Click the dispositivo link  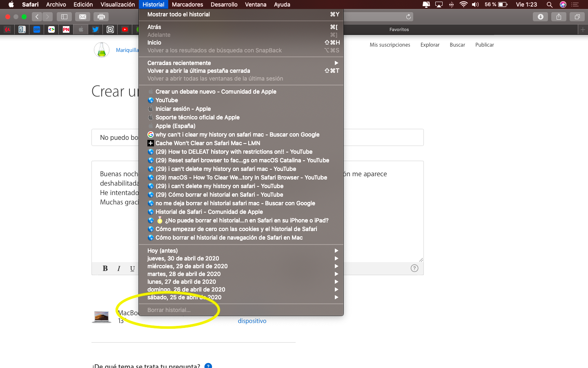tap(252, 321)
